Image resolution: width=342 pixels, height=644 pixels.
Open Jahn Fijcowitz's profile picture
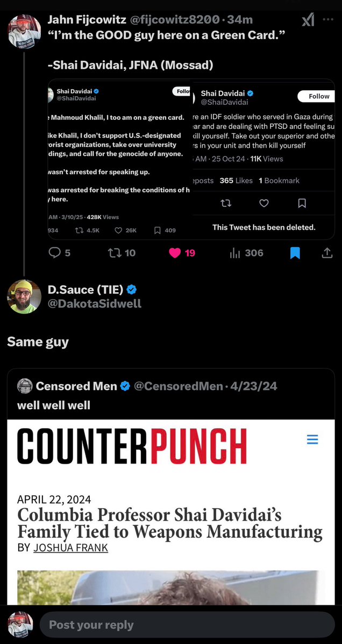(x=24, y=31)
